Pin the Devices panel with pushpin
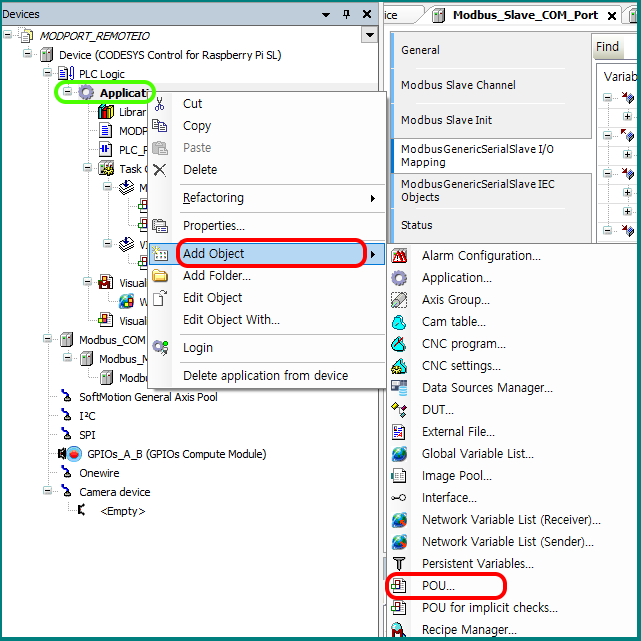 (347, 14)
